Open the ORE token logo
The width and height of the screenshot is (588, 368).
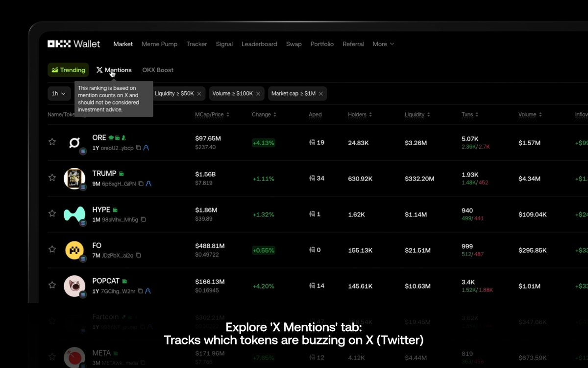coord(74,143)
